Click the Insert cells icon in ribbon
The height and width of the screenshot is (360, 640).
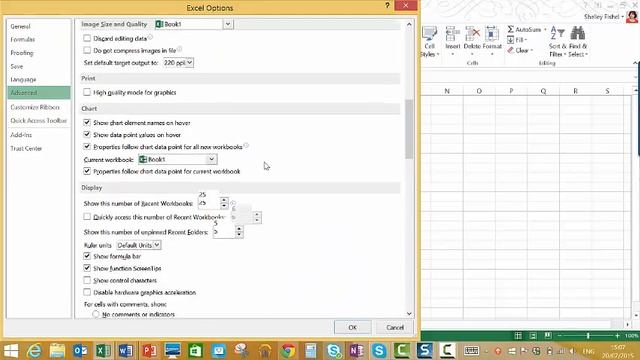click(453, 35)
